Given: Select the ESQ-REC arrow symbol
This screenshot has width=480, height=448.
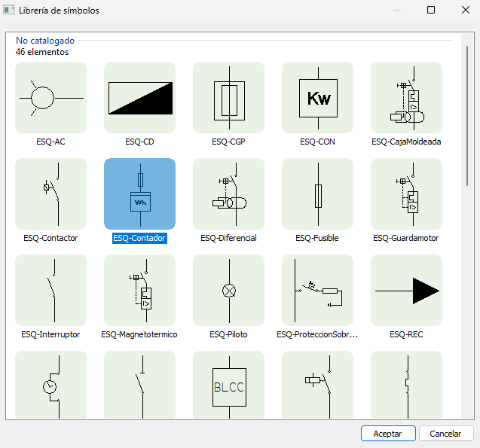Looking at the screenshot, I should 407,290.
